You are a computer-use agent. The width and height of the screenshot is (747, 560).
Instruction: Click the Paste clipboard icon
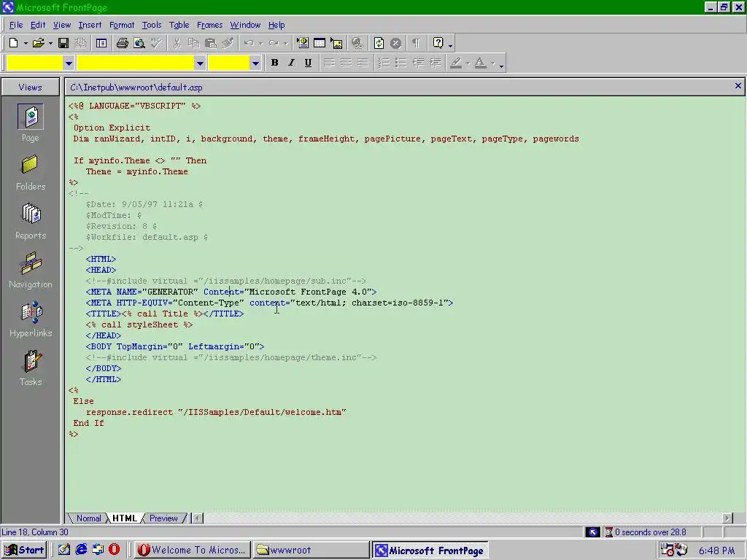[211, 43]
